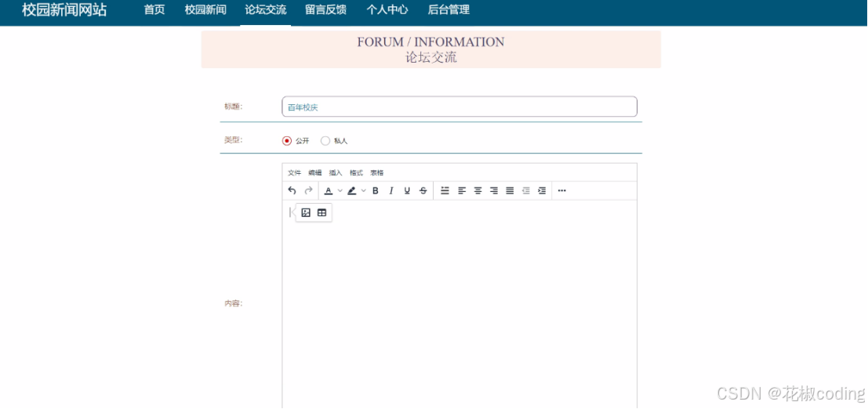Click the 标题: label
868x409 pixels.
click(x=233, y=107)
